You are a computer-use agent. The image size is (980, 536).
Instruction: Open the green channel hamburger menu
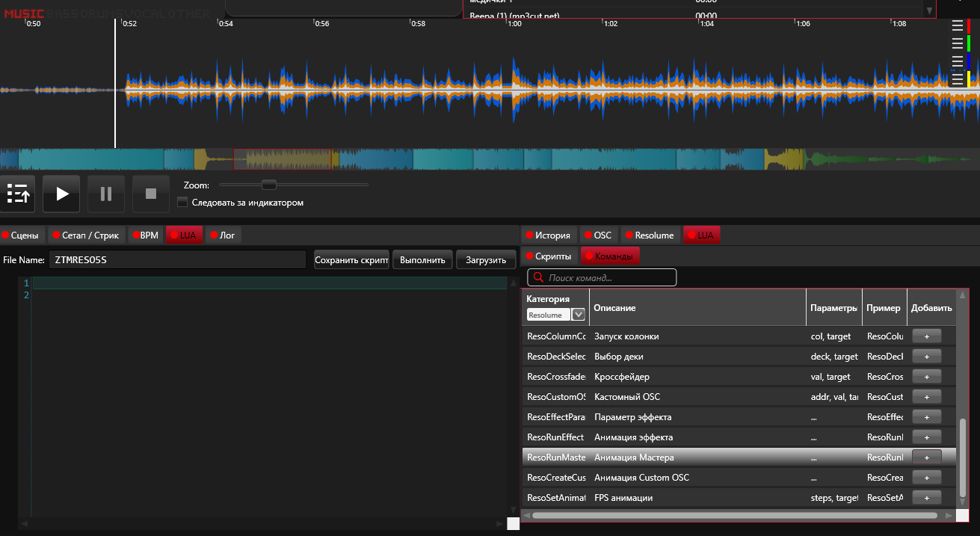[x=958, y=43]
